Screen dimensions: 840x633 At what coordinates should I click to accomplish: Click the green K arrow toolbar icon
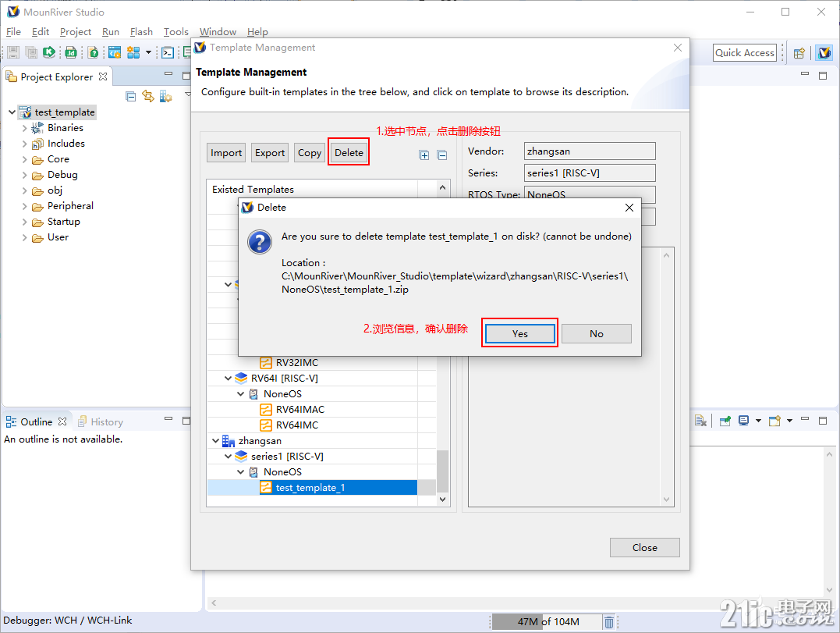click(x=49, y=52)
